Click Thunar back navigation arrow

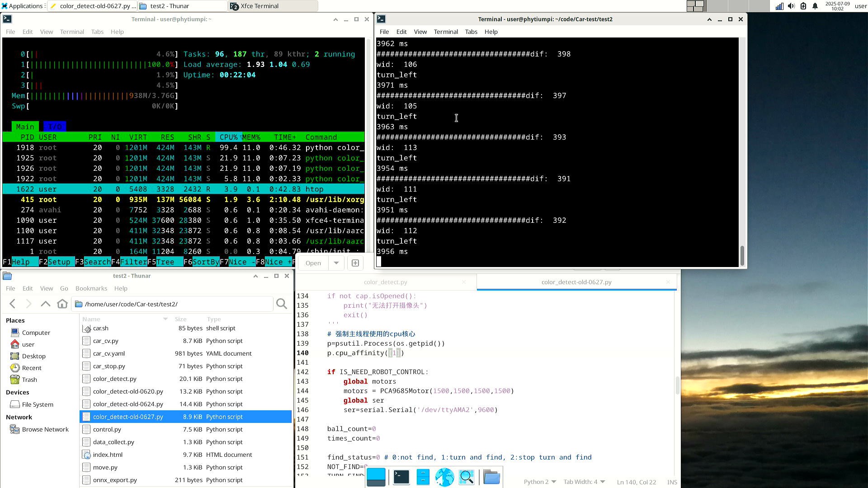12,304
